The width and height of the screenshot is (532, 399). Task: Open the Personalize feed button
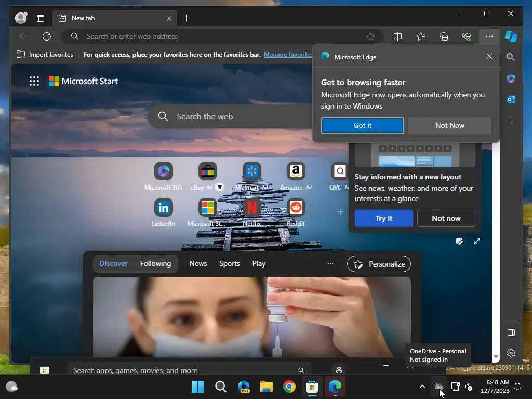click(379, 264)
